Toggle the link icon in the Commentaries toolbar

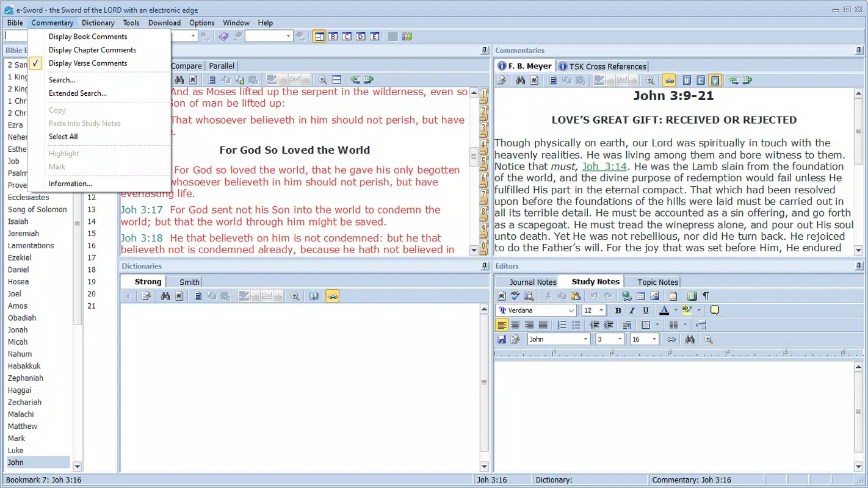[668, 81]
